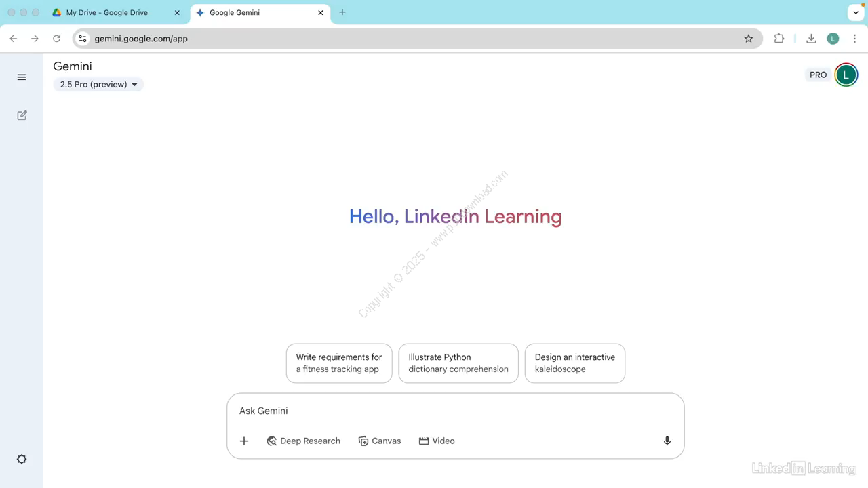Pick 'Illustrate Python dictionary comprehension' suggestion

(458, 363)
